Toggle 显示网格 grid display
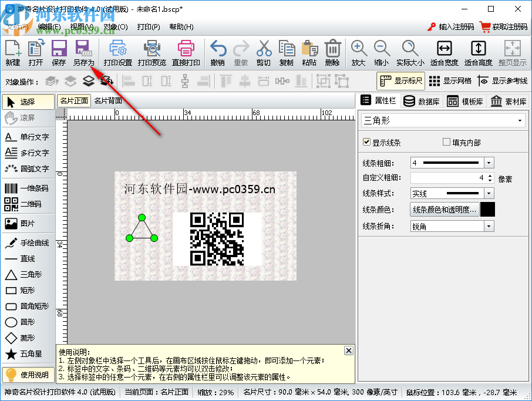 (450, 81)
